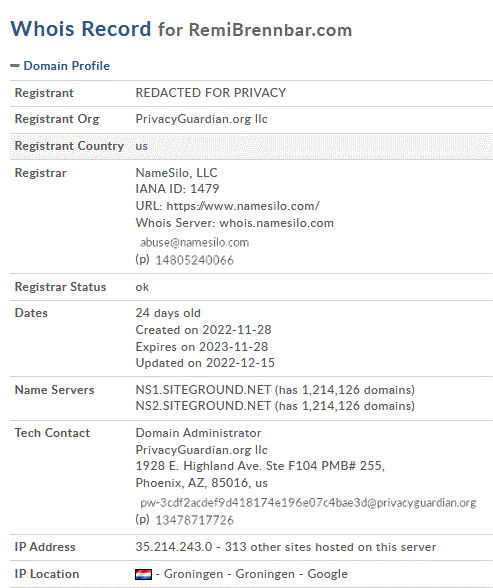Click 'Created on 2022-11-28' date
The height and width of the screenshot is (588, 493).
click(x=204, y=330)
